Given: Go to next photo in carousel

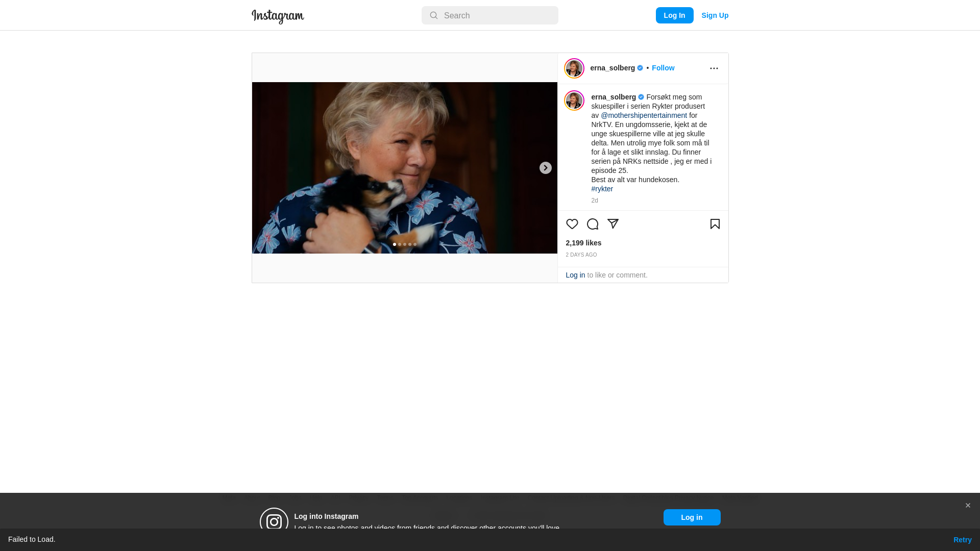Looking at the screenshot, I should (545, 168).
